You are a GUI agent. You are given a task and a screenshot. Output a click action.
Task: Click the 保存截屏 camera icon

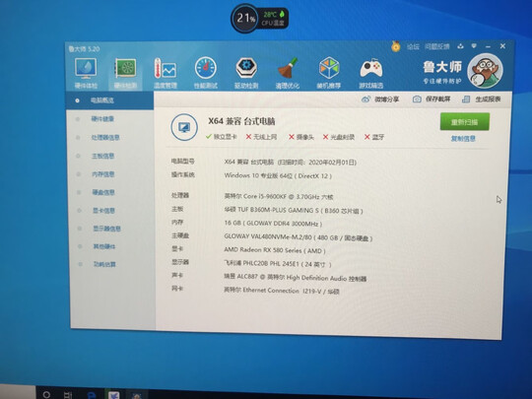point(417,100)
